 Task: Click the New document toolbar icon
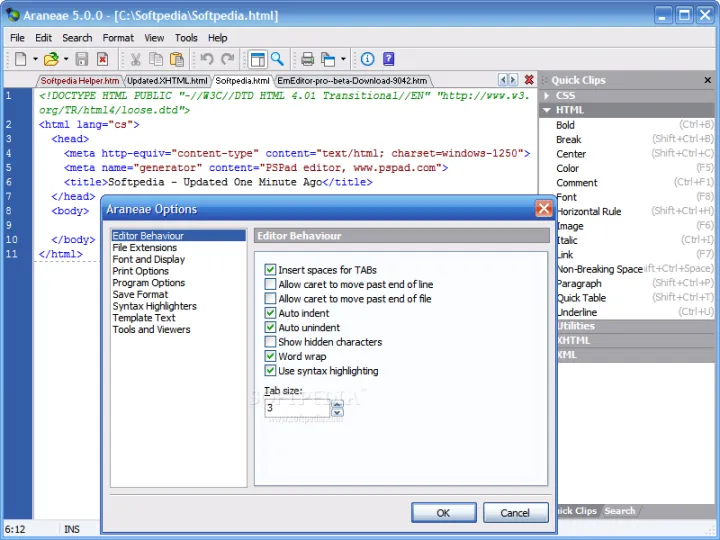[x=21, y=59]
